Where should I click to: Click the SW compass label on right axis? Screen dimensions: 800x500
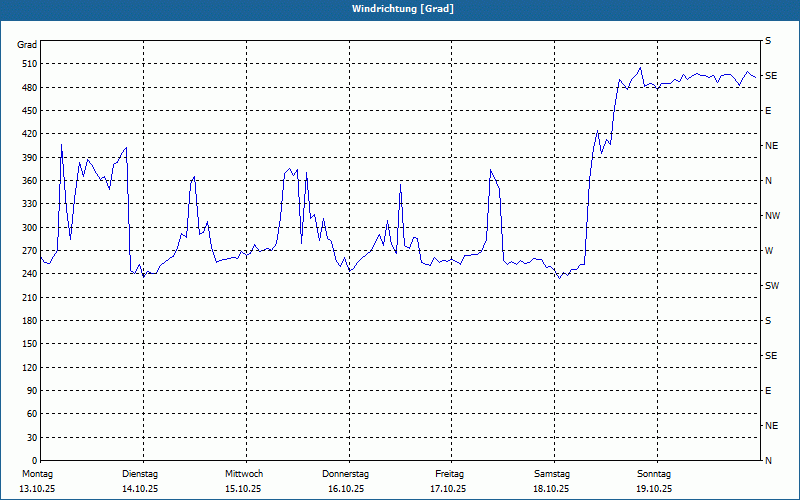coord(771,286)
